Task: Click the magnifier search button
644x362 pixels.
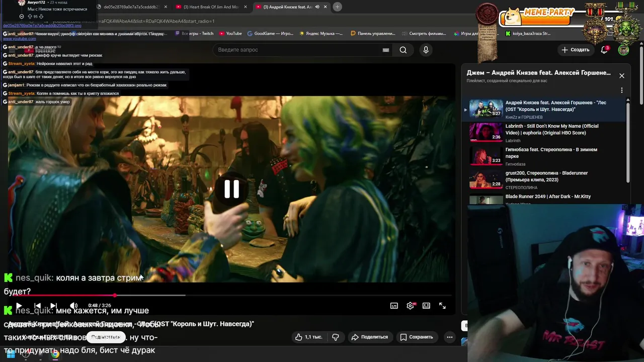Action: 403,50
